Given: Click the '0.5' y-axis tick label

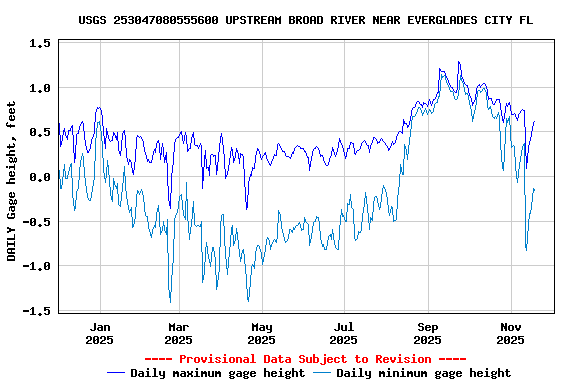Looking at the screenshot, I should pos(40,132).
